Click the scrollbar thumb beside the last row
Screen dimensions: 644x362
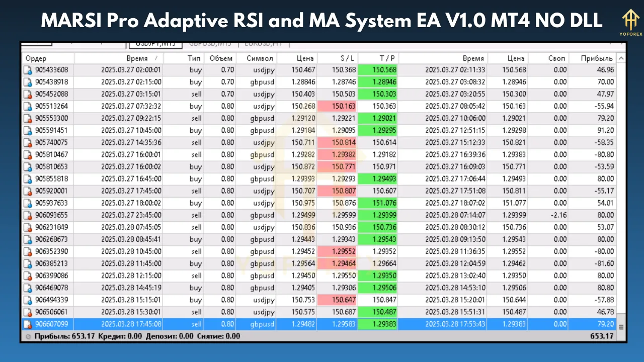point(621,327)
